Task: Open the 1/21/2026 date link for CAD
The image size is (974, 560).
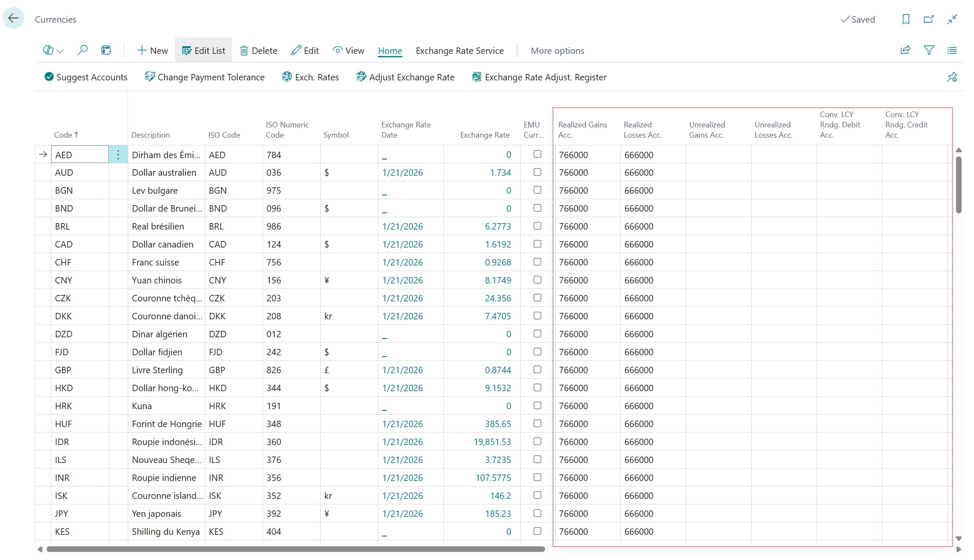Action: pyautogui.click(x=402, y=244)
